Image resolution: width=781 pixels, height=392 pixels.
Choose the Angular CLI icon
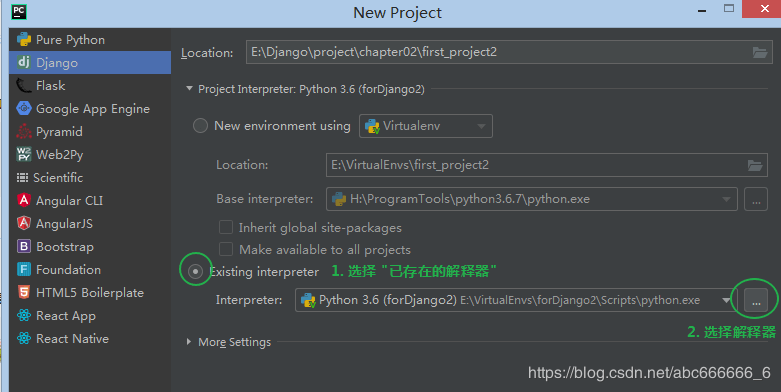[x=24, y=200]
